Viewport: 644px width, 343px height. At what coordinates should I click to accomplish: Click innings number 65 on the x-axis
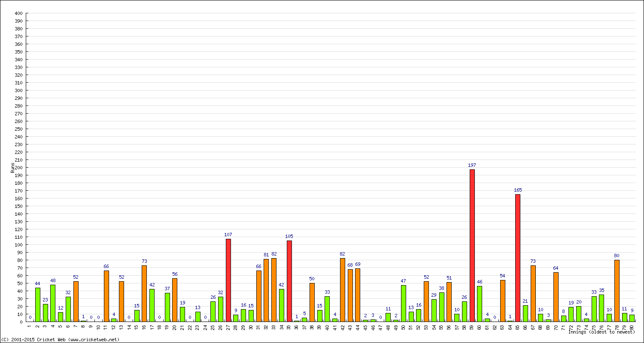(518, 327)
